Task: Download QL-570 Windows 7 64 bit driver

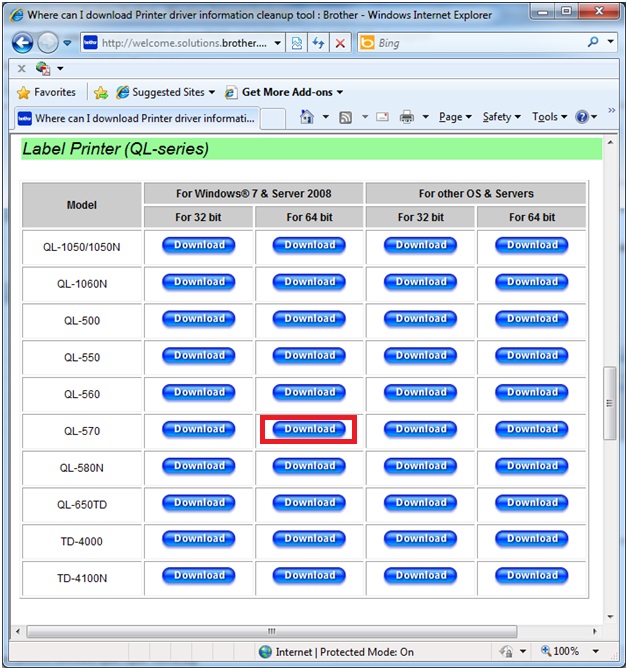Action: click(x=309, y=429)
